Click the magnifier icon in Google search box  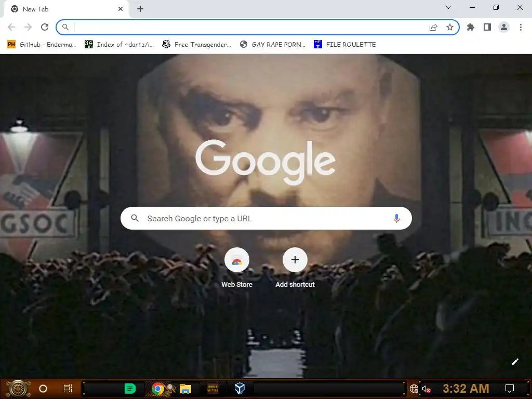[135, 218]
